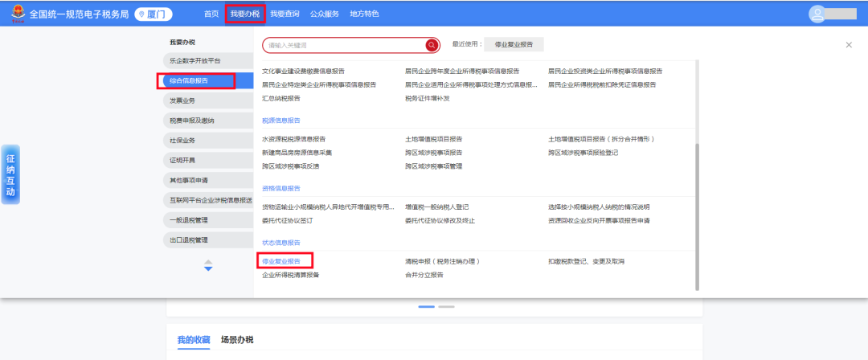The height and width of the screenshot is (360, 868).
Task: Open 增值税一般纳税人登记 link
Action: [x=436, y=207]
